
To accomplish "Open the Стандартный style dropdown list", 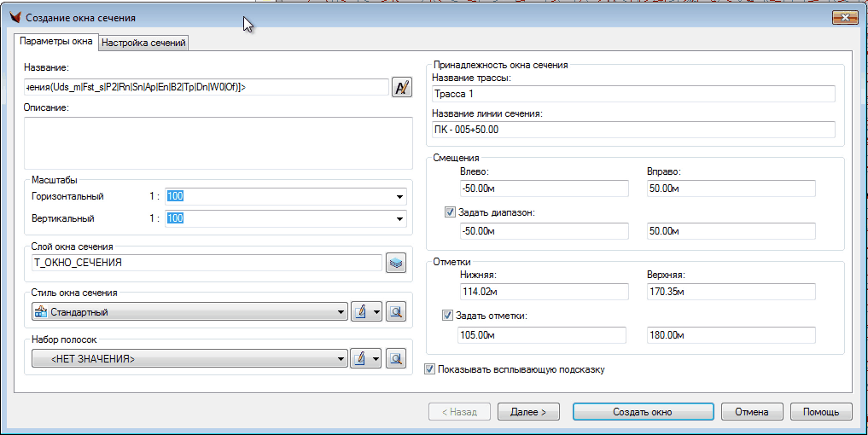I will [341, 312].
